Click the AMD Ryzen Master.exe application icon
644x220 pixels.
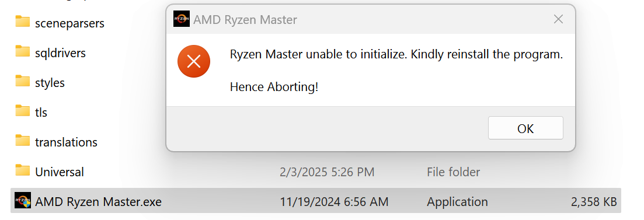[x=23, y=200]
